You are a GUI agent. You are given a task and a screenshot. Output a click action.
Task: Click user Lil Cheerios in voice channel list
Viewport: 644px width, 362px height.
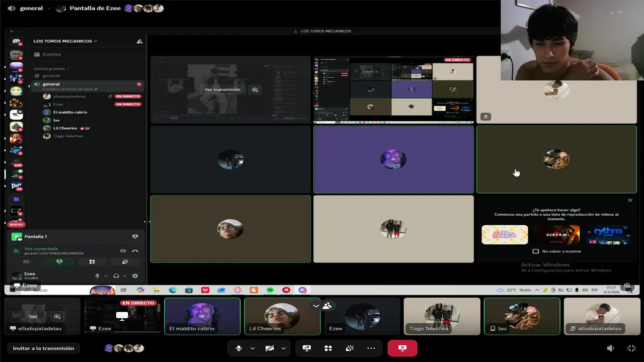click(65, 128)
